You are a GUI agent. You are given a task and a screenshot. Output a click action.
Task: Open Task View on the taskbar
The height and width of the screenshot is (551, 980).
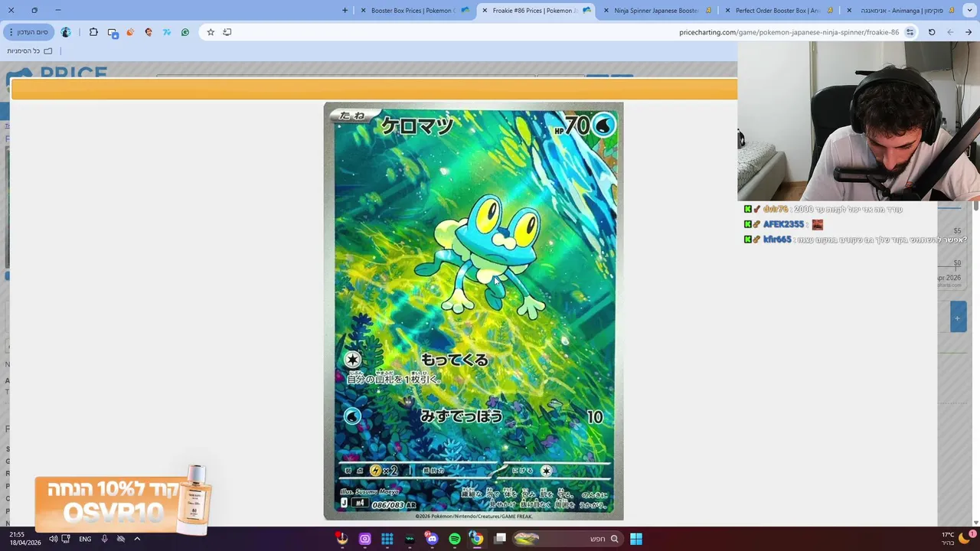(x=500, y=539)
